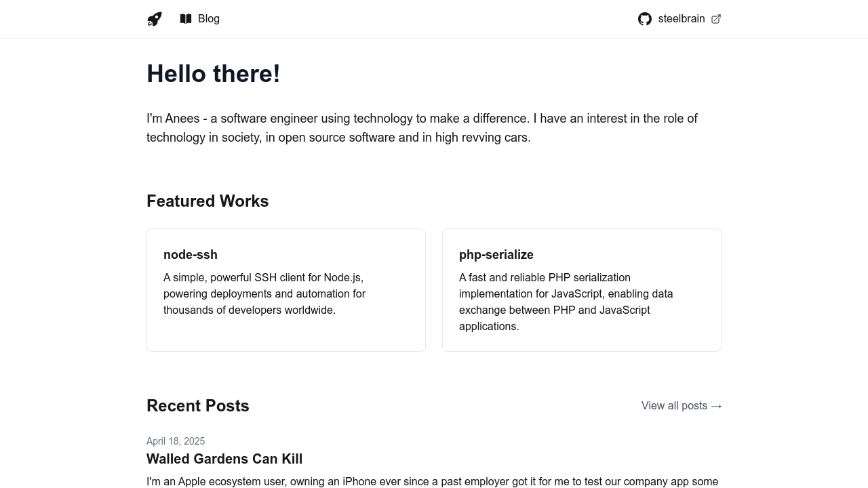The image size is (868, 488).
Task: Click the Featured Works heading
Action: pyautogui.click(x=208, y=201)
